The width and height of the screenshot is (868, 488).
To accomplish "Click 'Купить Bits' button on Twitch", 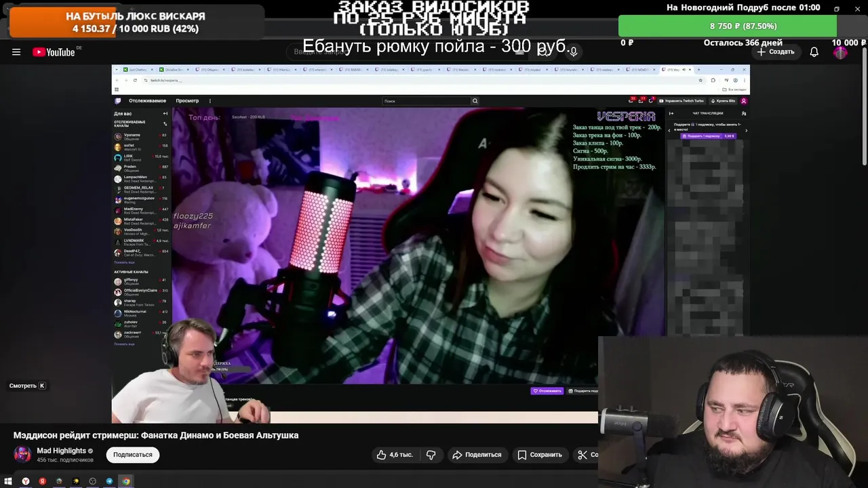I will coord(723,101).
